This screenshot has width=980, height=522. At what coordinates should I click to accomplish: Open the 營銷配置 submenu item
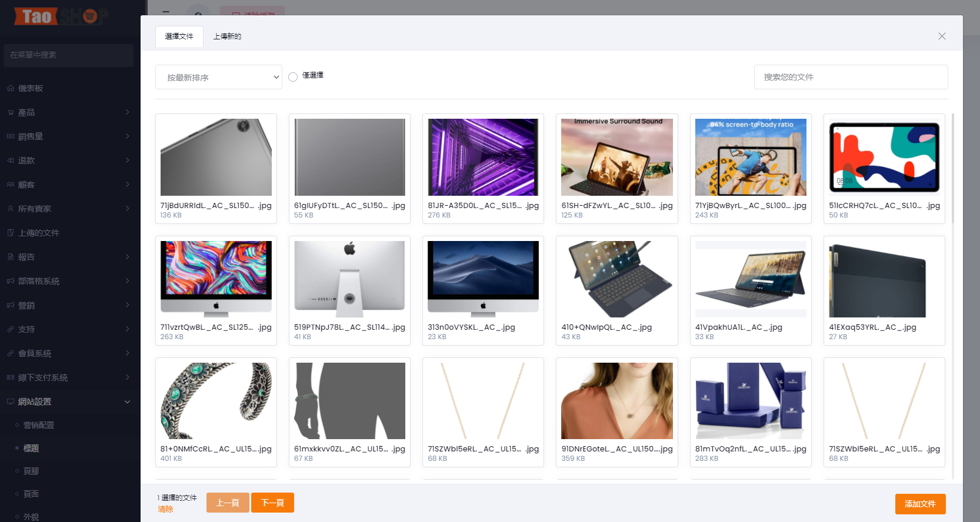tap(39, 425)
